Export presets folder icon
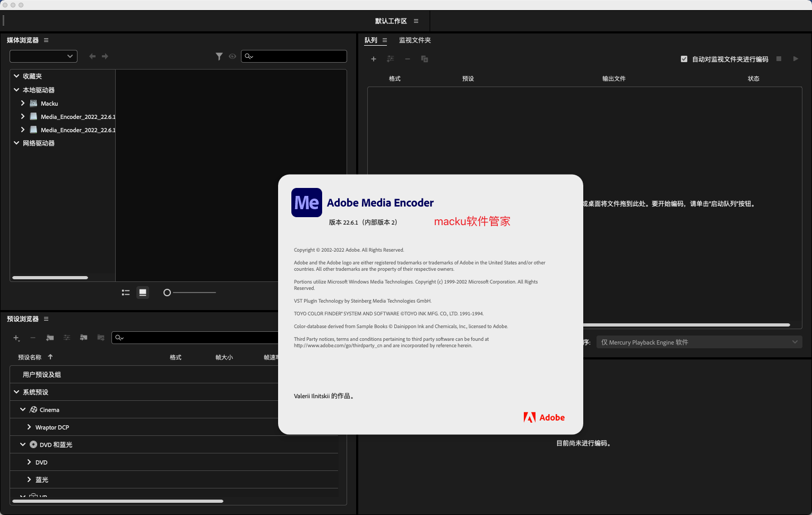Screen dimensions: 812x515 pyautogui.click(x=101, y=338)
